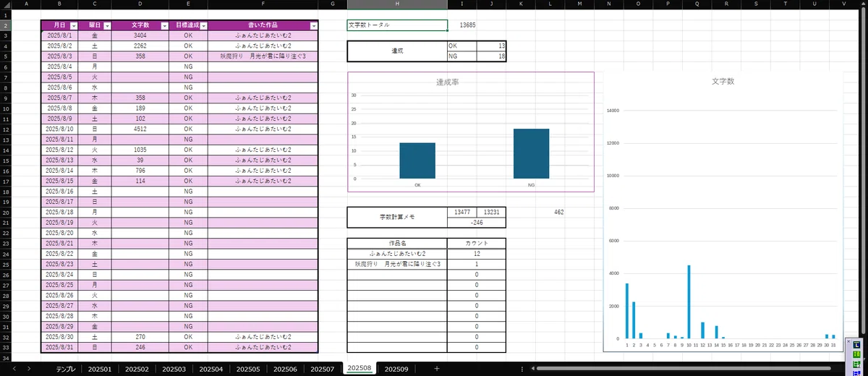Screen dimensions: 868x376
Task: Select the 文字数 chart title
Action: point(723,81)
